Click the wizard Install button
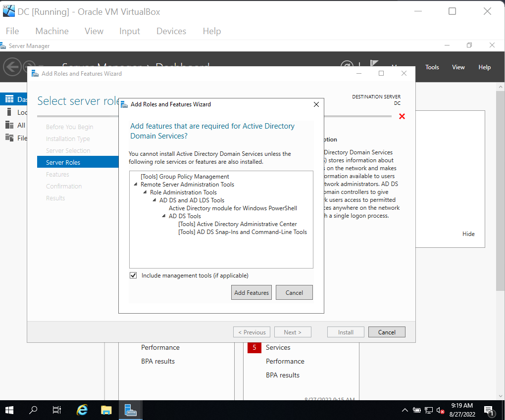The width and height of the screenshot is (505, 420). (346, 332)
